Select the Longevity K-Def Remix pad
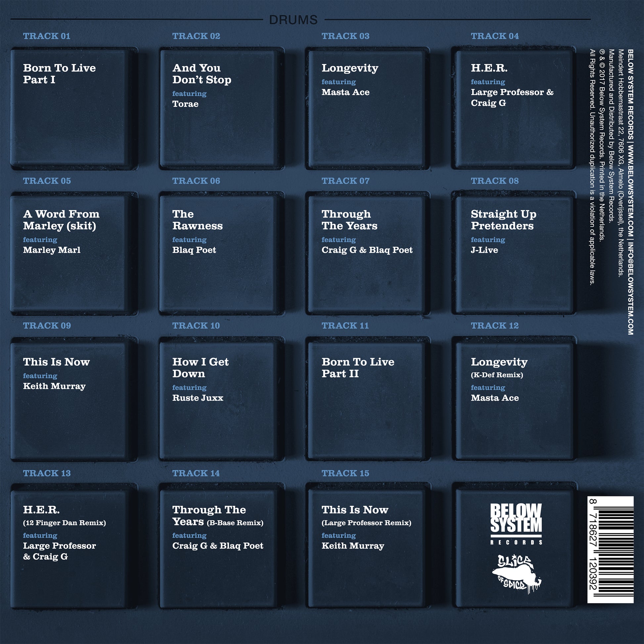The width and height of the screenshot is (644, 644). (x=513, y=399)
